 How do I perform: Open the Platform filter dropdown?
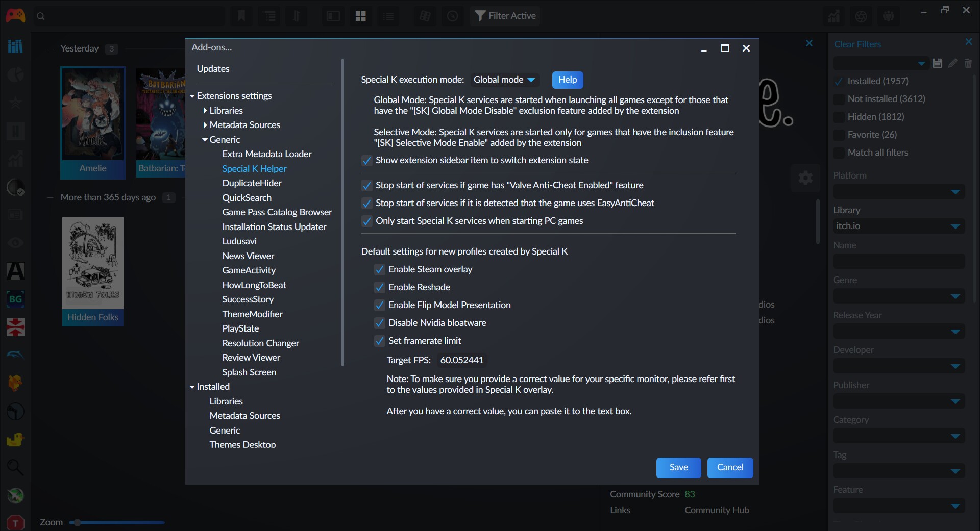(899, 191)
